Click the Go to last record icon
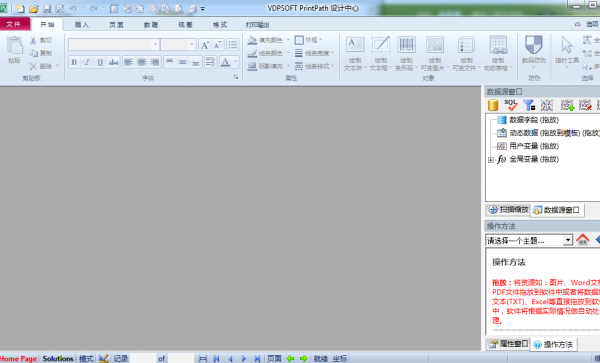 (x=257, y=358)
